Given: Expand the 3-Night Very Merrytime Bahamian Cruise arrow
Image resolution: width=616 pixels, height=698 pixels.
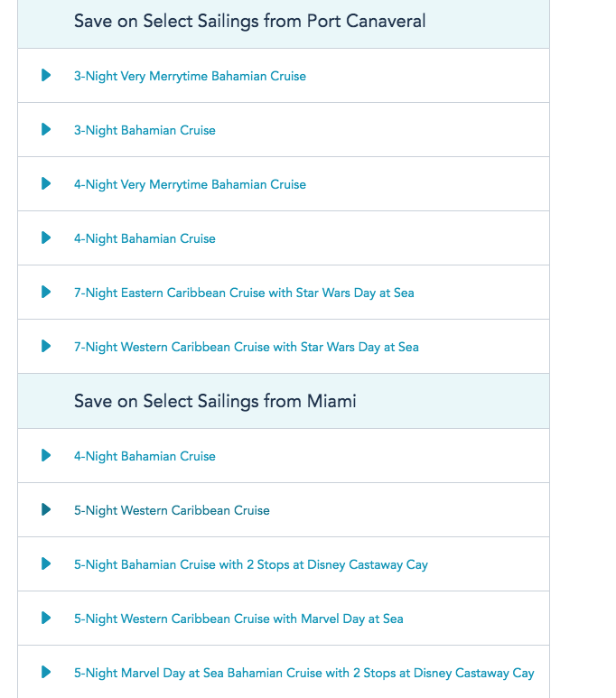Looking at the screenshot, I should point(46,75).
